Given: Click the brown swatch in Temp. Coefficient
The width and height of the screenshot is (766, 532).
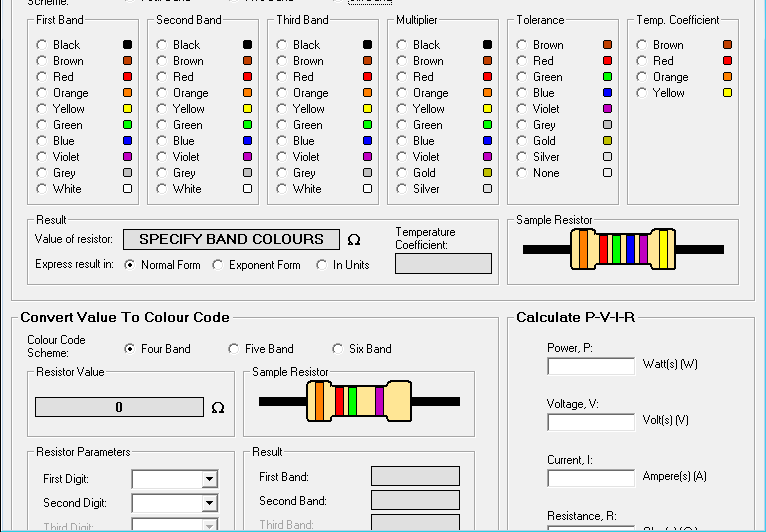Looking at the screenshot, I should (727, 45).
